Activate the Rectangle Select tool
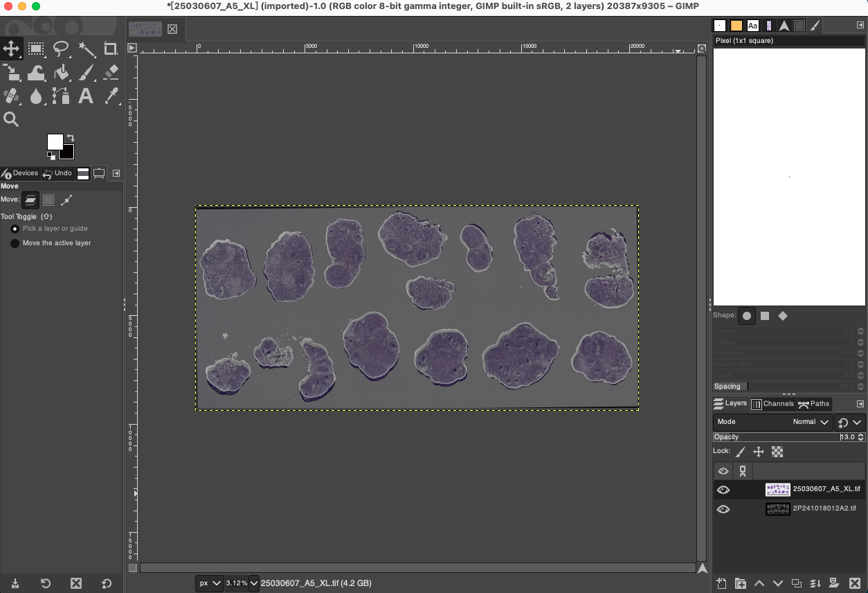 tap(36, 48)
